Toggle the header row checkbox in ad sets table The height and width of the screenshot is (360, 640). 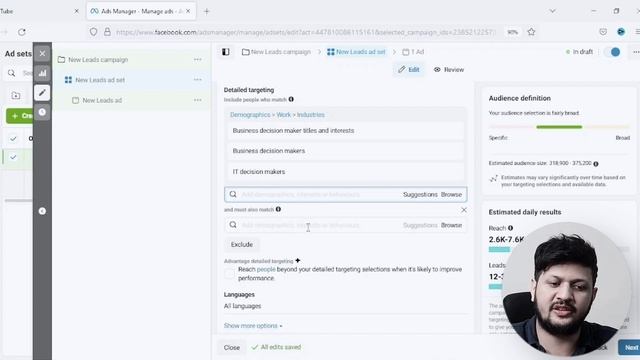coord(13,139)
